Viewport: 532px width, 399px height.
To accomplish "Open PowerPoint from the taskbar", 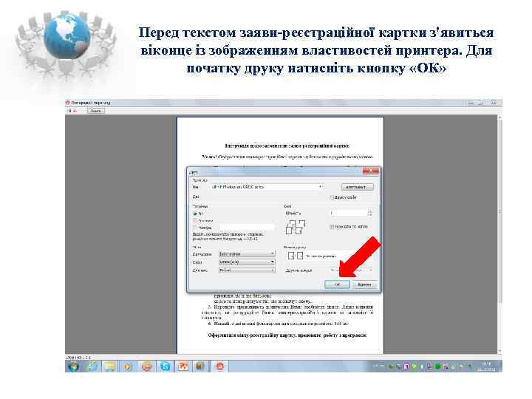I will (183, 366).
